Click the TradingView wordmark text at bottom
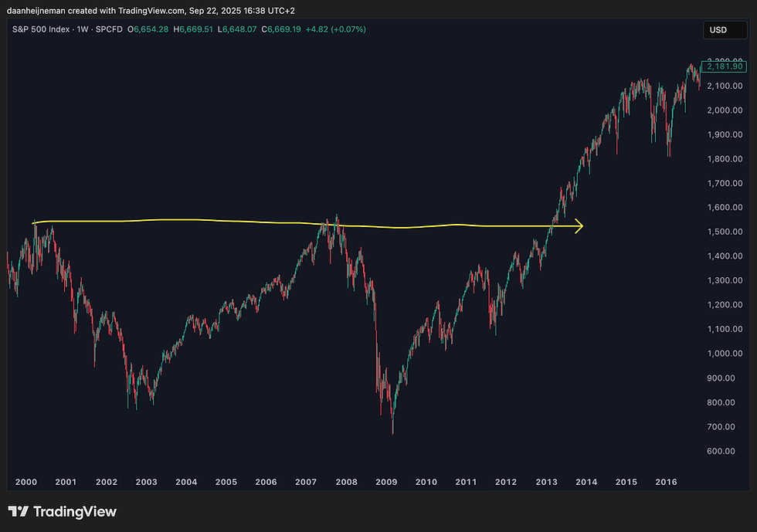The height and width of the screenshot is (532, 757). pyautogui.click(x=75, y=511)
